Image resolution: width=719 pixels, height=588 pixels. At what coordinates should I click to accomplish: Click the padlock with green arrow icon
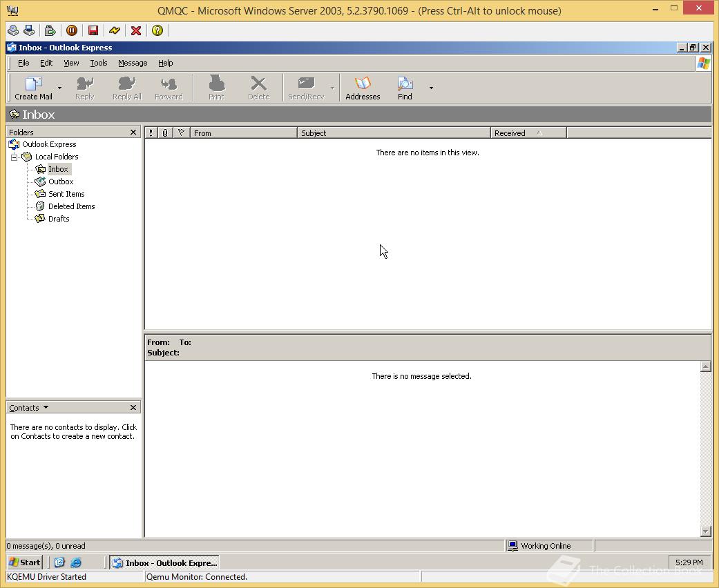pos(50,30)
